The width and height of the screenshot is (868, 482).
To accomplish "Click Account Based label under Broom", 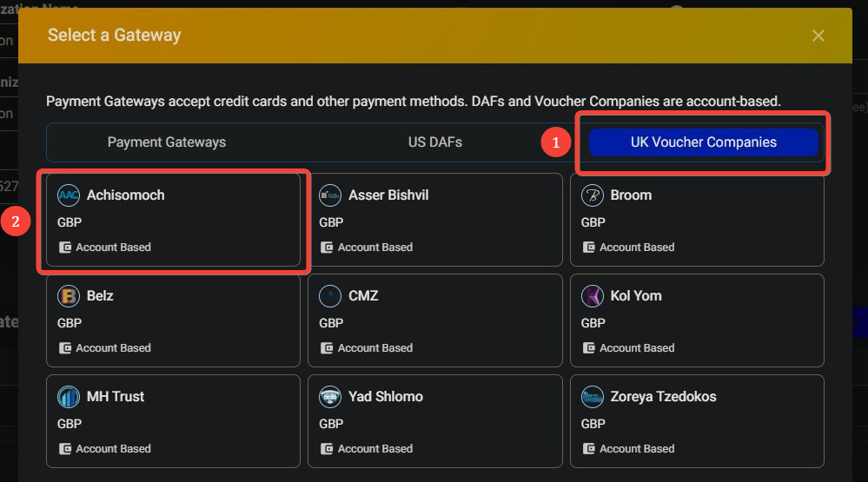I will 637,248.
